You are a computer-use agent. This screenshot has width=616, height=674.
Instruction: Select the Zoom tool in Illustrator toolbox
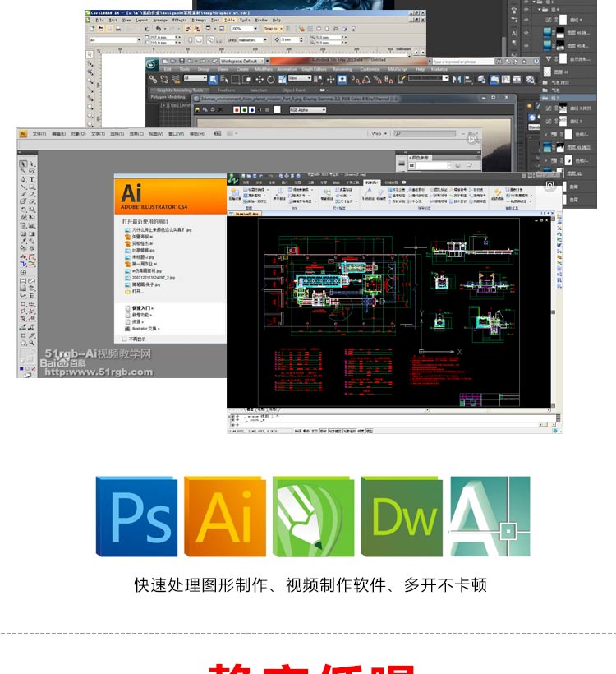pos(32,344)
